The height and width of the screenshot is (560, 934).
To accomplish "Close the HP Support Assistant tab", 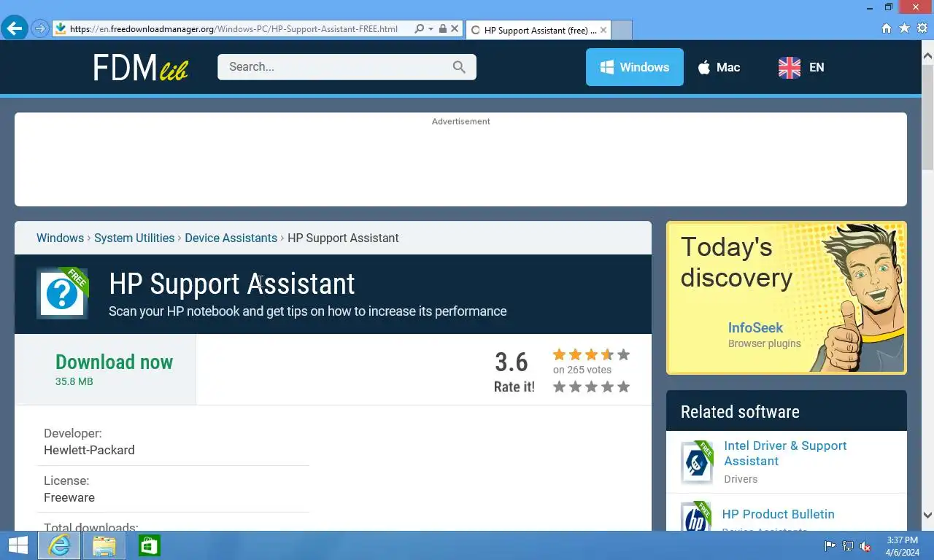I will click(x=603, y=30).
